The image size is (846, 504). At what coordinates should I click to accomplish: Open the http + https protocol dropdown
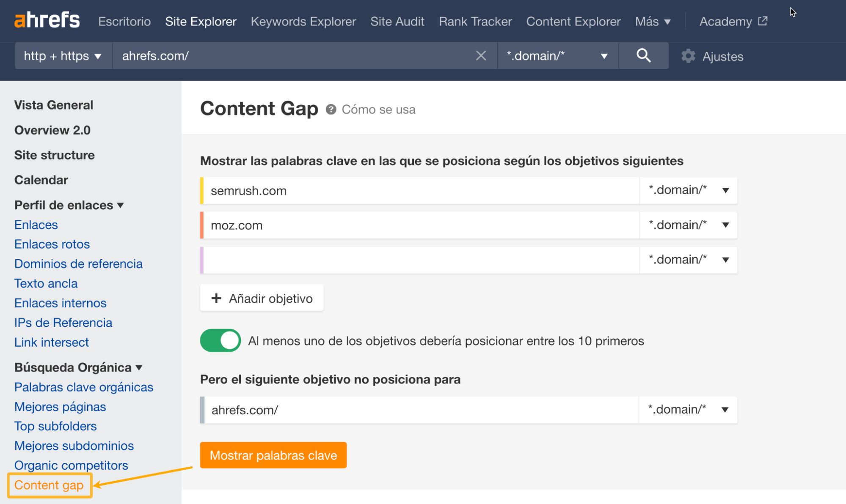click(63, 55)
